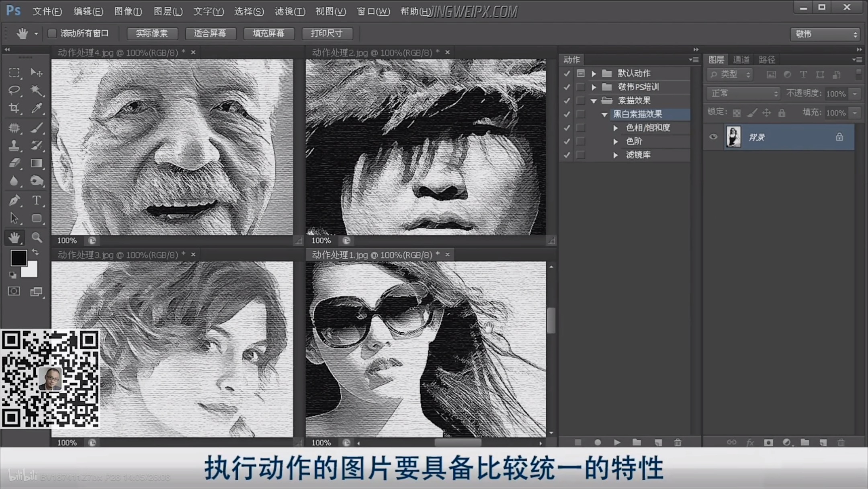Click the 打印尺寸 button
This screenshot has width=868, height=489.
[327, 33]
